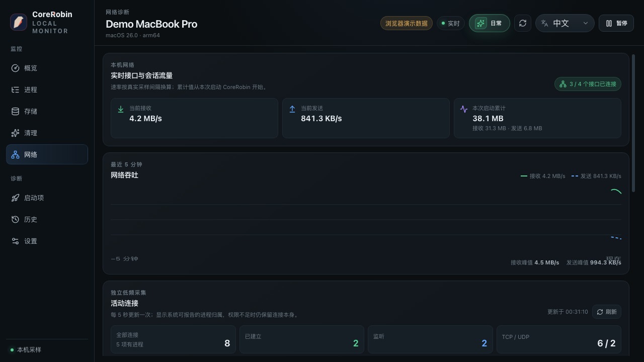644x362 pixels.
Task: Click the 38.1 MB cumulative value
Action: coord(488,119)
